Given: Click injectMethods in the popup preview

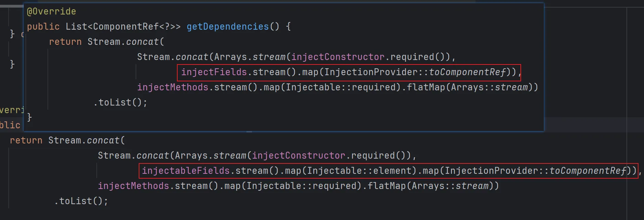Looking at the screenshot, I should pos(172,87).
